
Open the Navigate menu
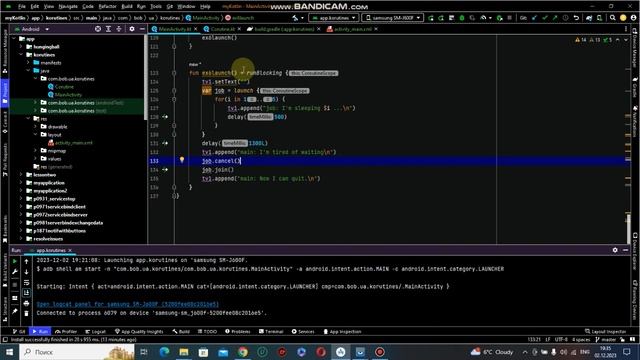pyautogui.click(x=68, y=7)
